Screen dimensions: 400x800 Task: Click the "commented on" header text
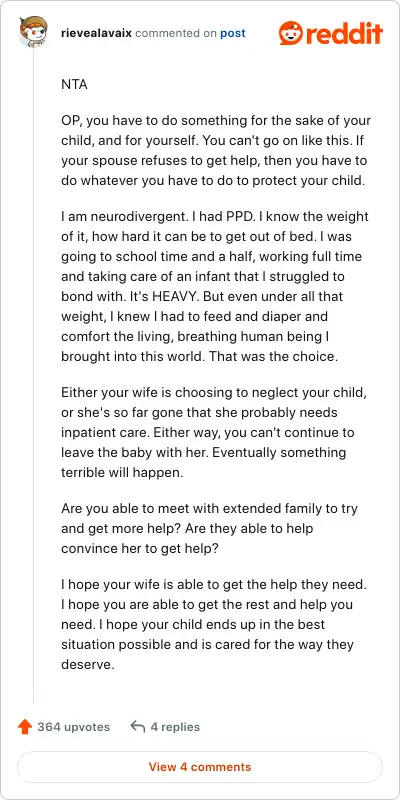point(176,33)
